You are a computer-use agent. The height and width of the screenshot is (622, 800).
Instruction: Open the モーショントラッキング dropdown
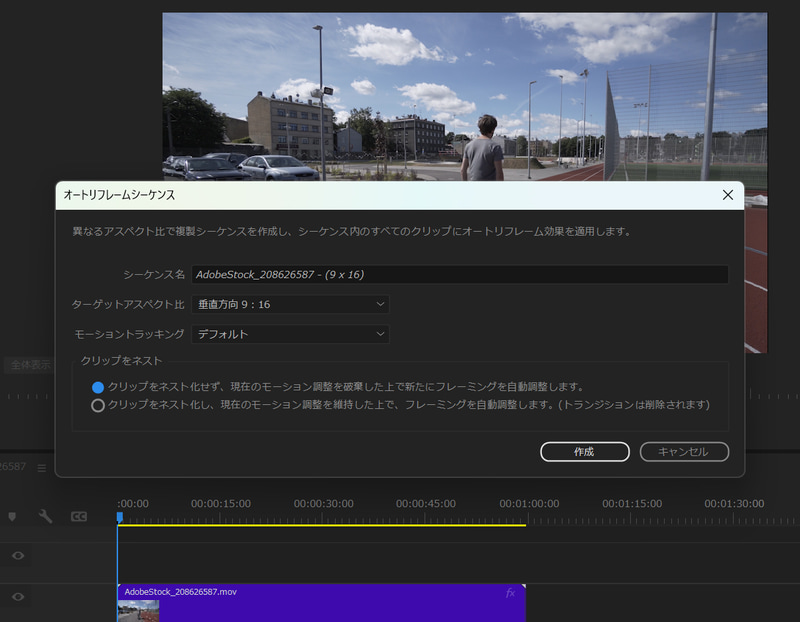tap(290, 334)
